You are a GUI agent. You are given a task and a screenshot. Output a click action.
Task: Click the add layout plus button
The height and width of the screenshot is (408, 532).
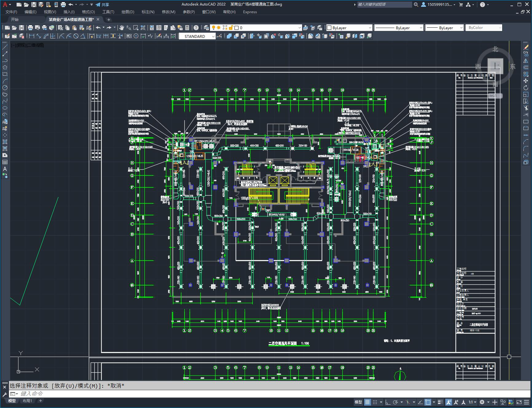coord(41,401)
